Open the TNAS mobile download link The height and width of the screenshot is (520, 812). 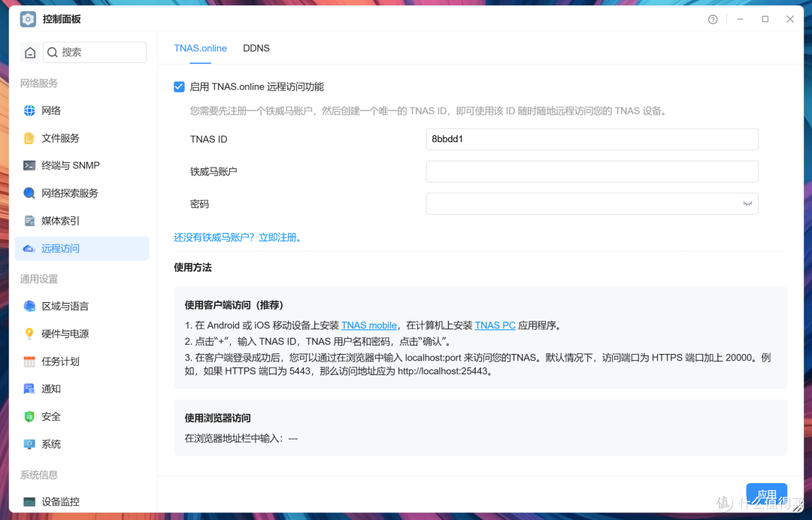pyautogui.click(x=368, y=325)
